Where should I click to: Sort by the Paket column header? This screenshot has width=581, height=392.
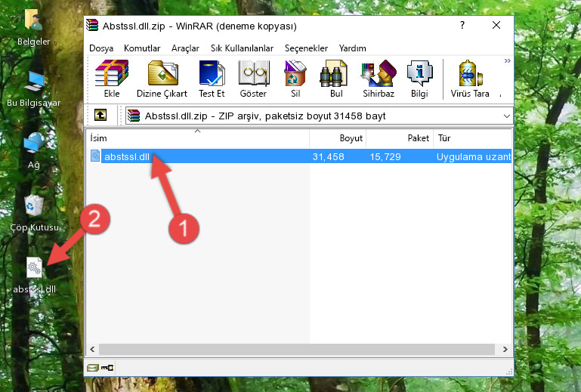400,138
